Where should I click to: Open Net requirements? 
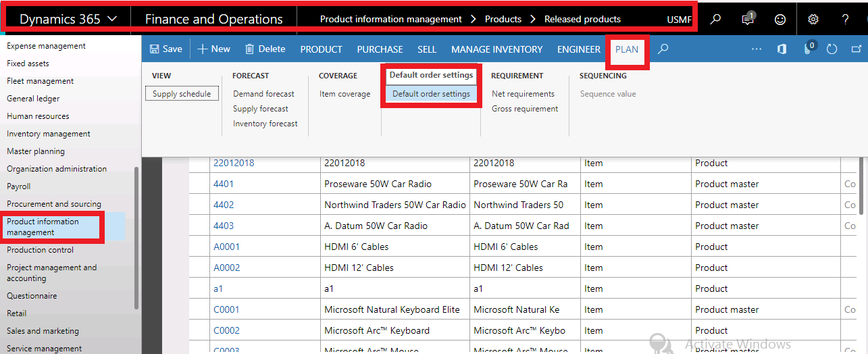(x=524, y=94)
